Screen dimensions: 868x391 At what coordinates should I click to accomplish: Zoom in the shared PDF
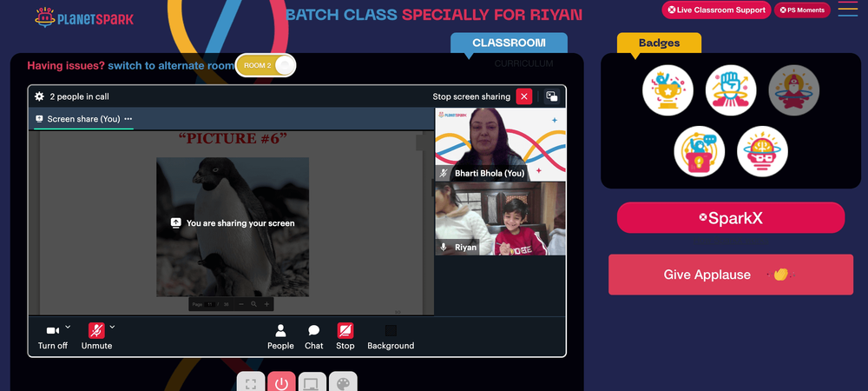coord(266,304)
